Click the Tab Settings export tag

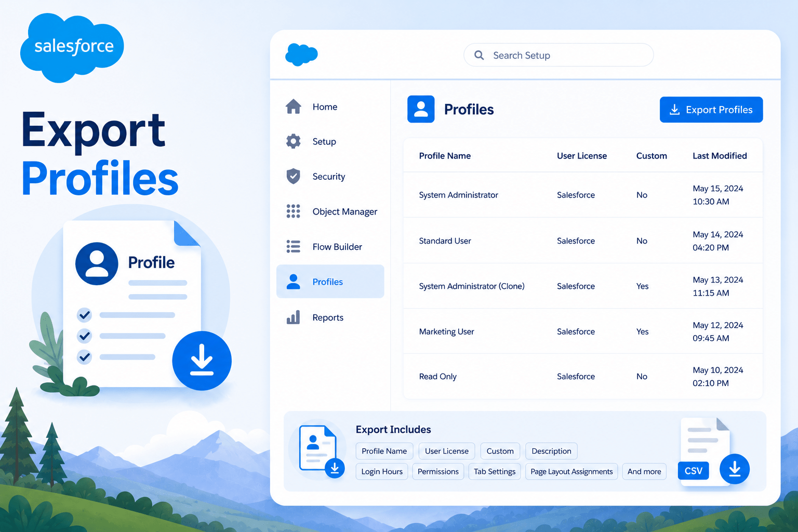point(495,472)
